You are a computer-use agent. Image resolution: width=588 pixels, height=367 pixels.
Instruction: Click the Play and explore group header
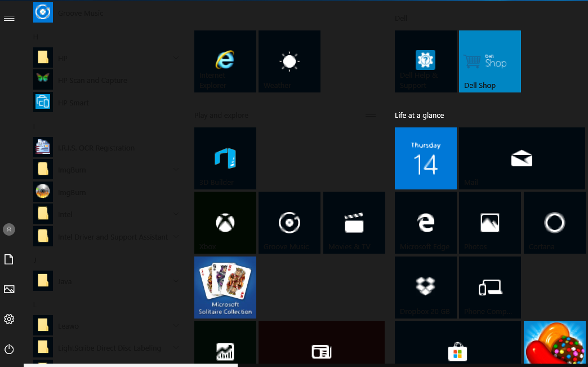click(221, 115)
